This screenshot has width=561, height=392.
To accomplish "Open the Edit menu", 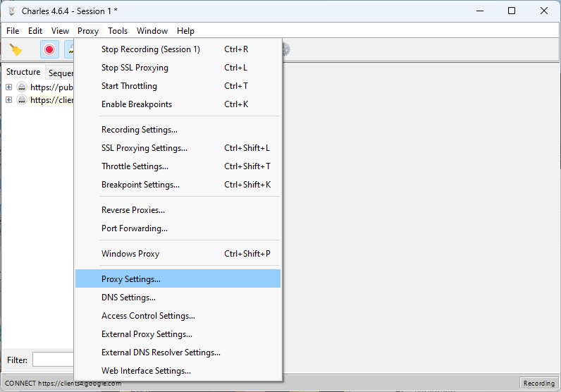I will 35,31.
